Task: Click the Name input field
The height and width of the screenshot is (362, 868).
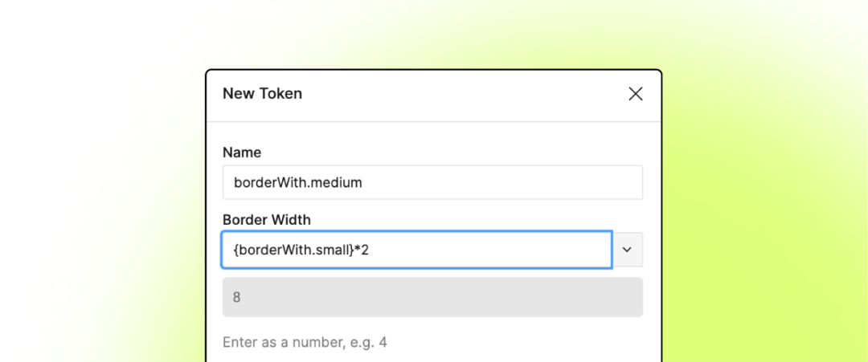Action: click(x=432, y=182)
